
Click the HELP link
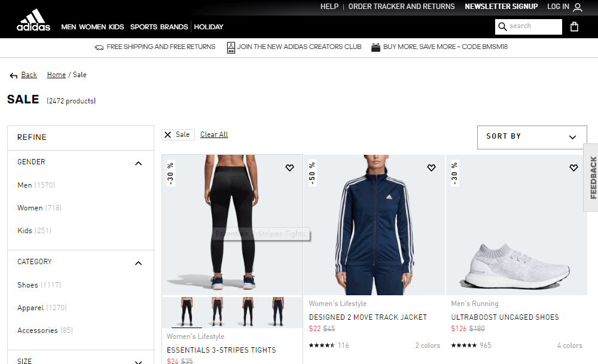pos(329,7)
